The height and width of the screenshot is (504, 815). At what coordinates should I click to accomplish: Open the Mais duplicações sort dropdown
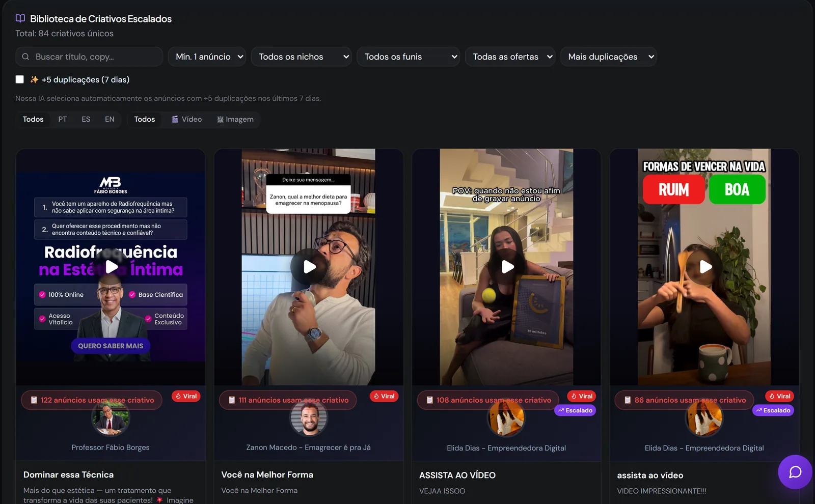tap(609, 57)
